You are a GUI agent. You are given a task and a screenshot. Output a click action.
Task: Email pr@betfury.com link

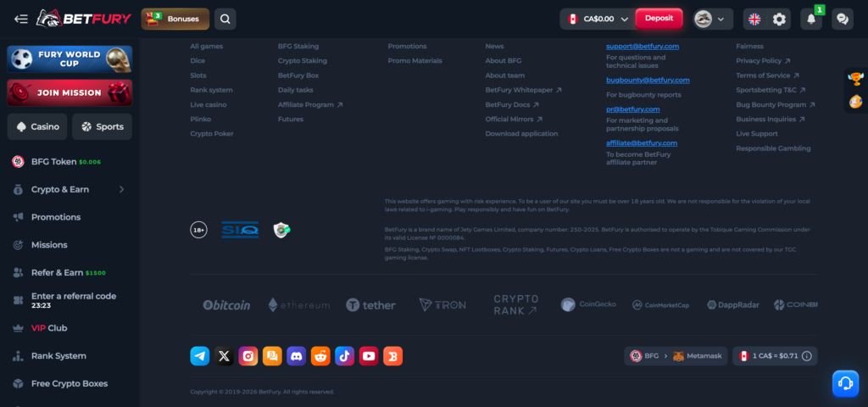[632, 109]
